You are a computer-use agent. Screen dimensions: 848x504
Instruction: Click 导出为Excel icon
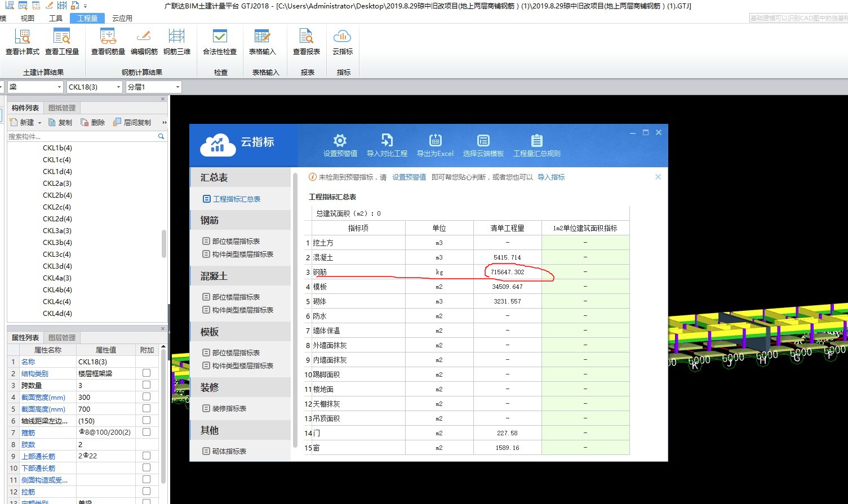[x=435, y=145]
